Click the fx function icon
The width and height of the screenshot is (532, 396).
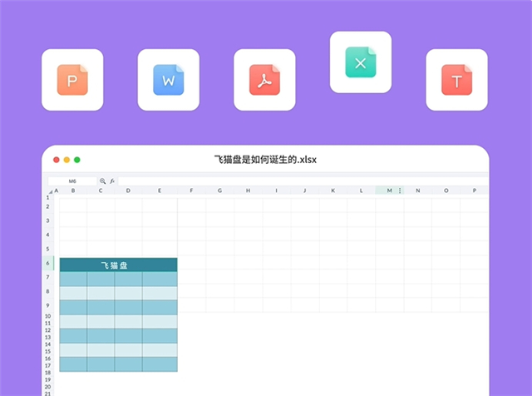click(x=113, y=181)
